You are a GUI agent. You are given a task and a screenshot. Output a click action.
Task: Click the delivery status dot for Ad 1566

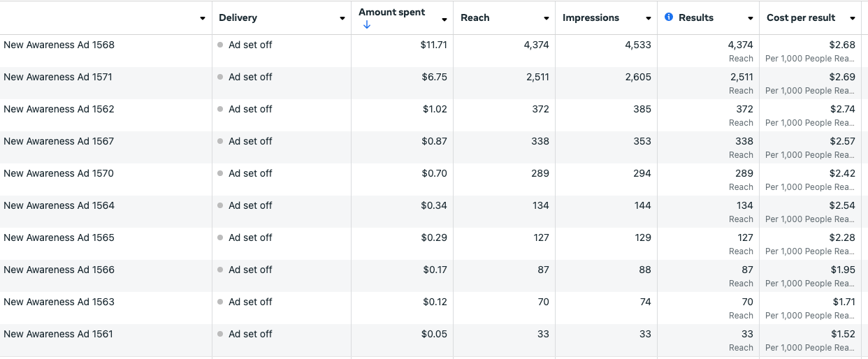(x=220, y=270)
